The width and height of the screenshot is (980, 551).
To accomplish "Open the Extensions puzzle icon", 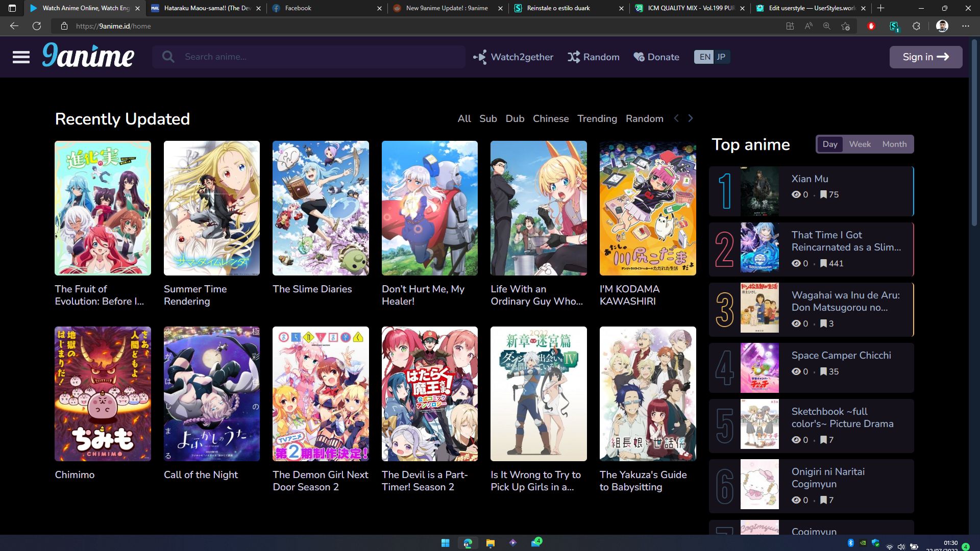I will pos(916,26).
